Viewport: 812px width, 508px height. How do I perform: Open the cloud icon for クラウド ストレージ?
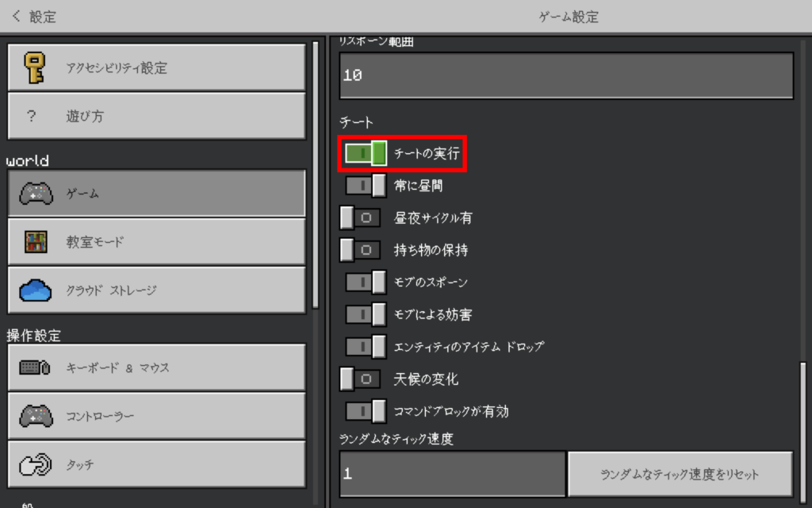(35, 291)
